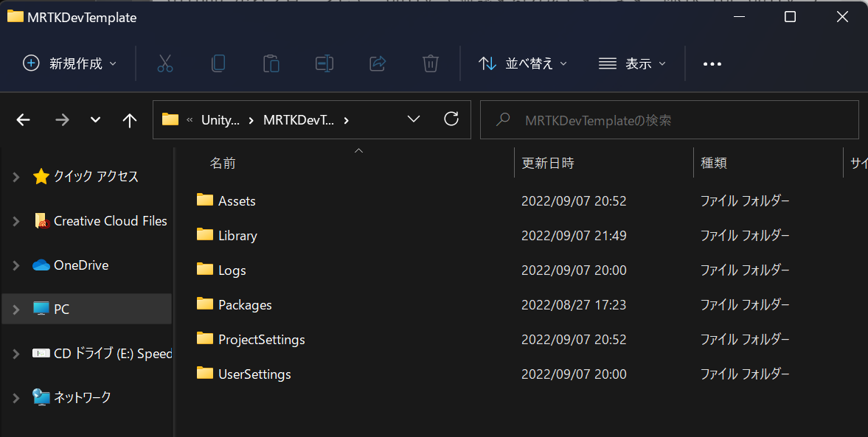Select ネットワーク in navigation pane
The width and height of the screenshot is (868, 437).
click(82, 397)
